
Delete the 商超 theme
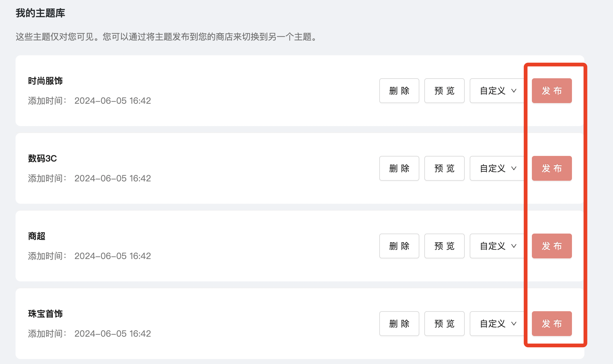(x=399, y=246)
